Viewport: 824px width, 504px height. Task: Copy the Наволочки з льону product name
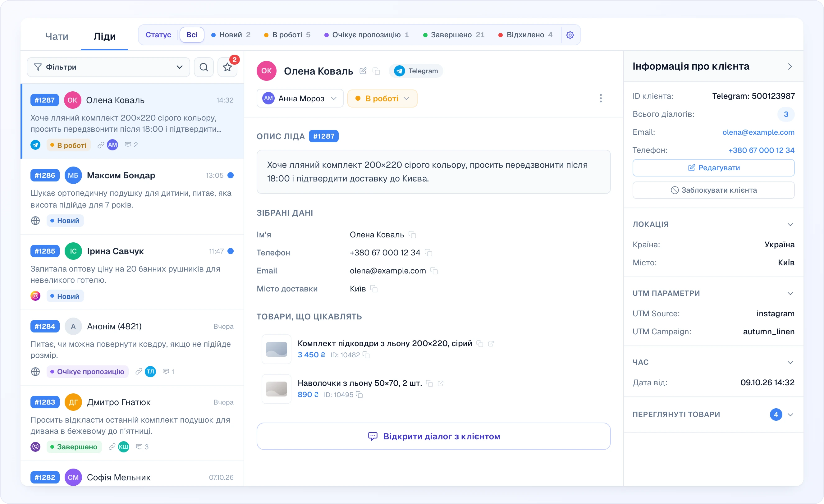430,384
